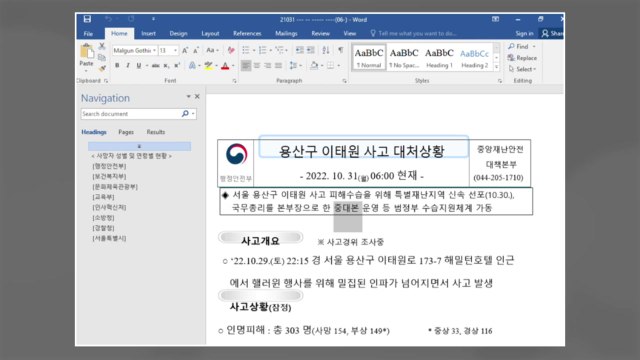The height and width of the screenshot is (360, 640).
Task: Click the Cut scissors icon
Action: pos(102,46)
